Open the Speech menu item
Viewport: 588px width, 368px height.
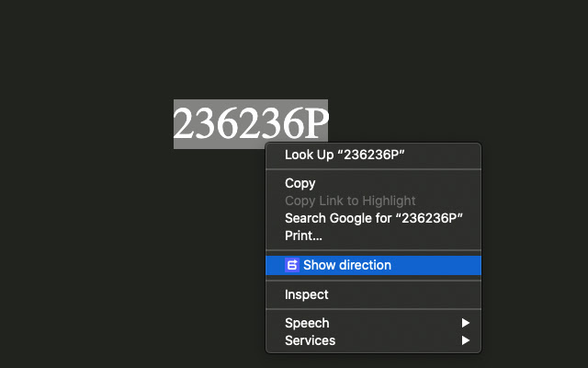pyautogui.click(x=307, y=323)
